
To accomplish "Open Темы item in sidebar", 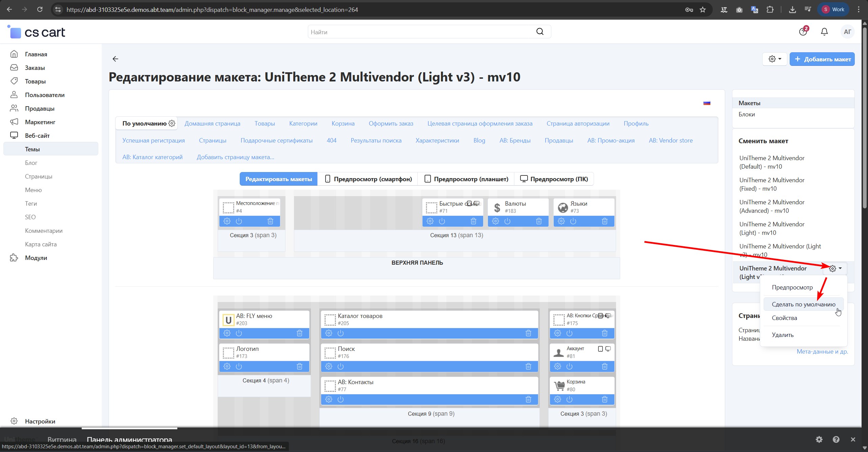I will pyautogui.click(x=51, y=149).
